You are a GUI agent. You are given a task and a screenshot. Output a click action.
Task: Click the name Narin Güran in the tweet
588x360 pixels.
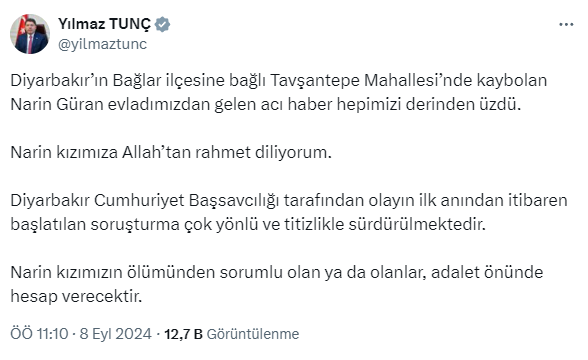coord(57,104)
